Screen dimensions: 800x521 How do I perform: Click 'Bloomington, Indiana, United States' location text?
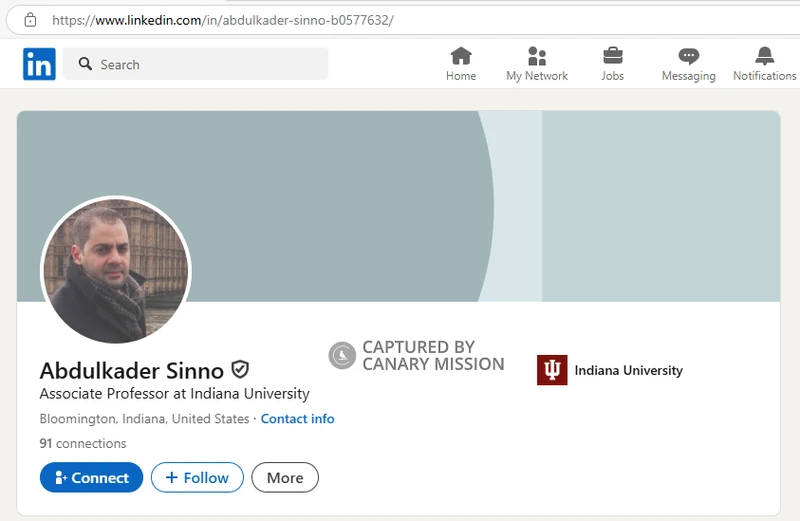(144, 418)
